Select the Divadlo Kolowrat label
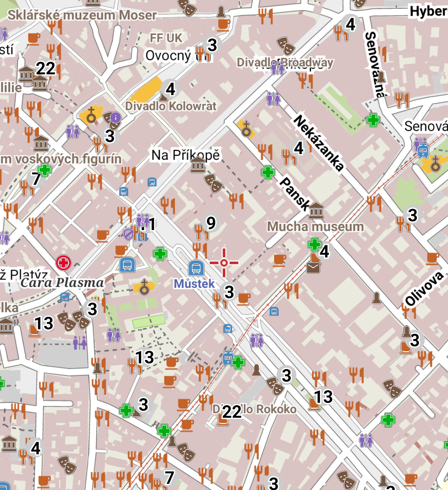 click(x=171, y=106)
